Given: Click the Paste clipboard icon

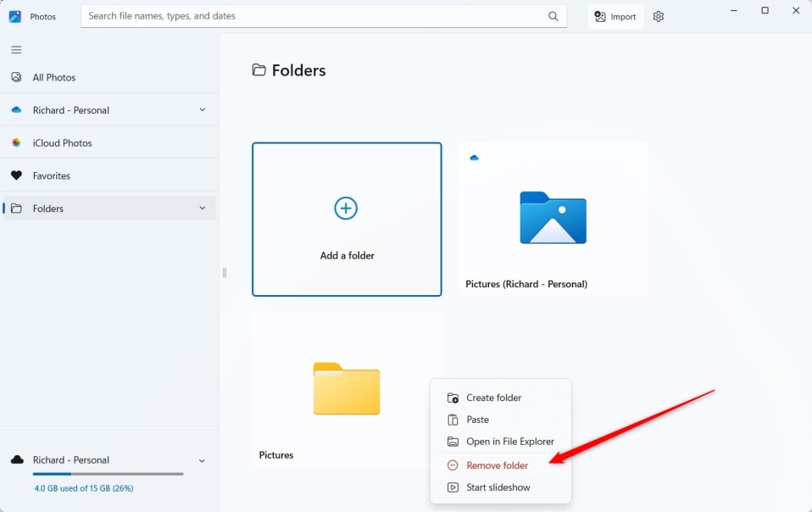Looking at the screenshot, I should pos(453,420).
